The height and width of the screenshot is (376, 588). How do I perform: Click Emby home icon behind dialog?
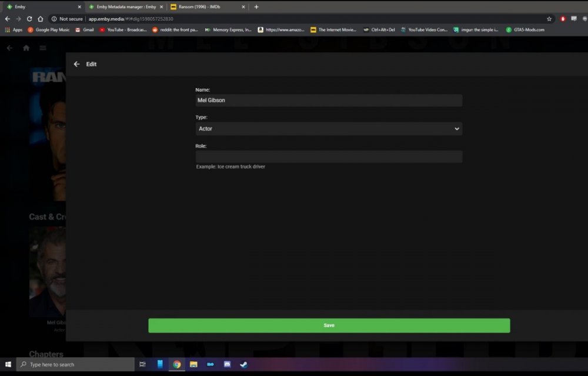click(x=26, y=48)
